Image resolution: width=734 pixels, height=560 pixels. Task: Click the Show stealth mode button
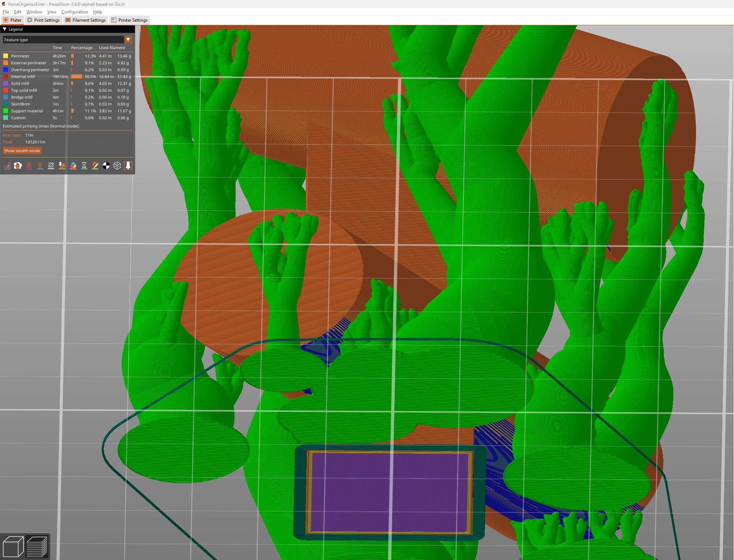point(22,151)
